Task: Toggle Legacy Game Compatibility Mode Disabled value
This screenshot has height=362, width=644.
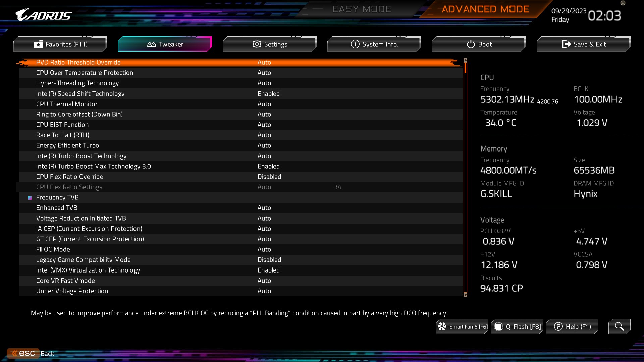Action: tap(269, 260)
